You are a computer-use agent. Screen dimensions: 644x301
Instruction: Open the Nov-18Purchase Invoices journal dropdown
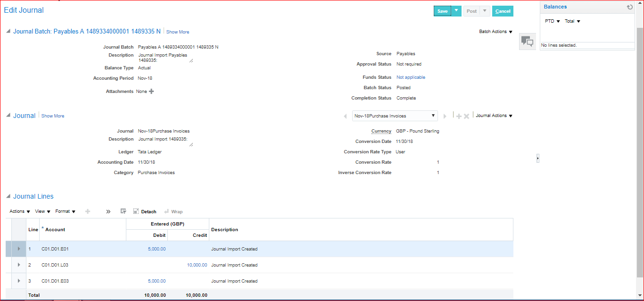click(x=395, y=116)
